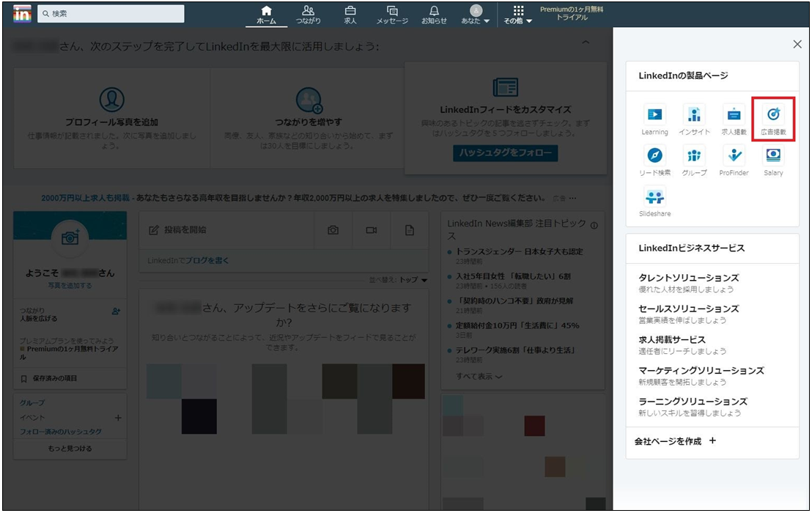Select the 求人掲載 product icon

[x=734, y=114]
